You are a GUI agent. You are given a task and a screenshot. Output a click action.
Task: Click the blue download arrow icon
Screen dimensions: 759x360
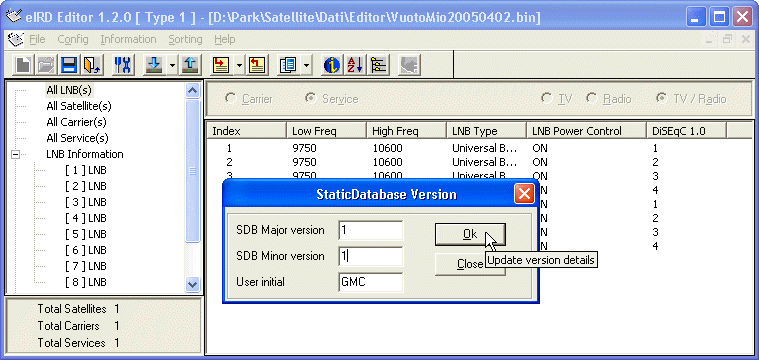[x=154, y=65]
